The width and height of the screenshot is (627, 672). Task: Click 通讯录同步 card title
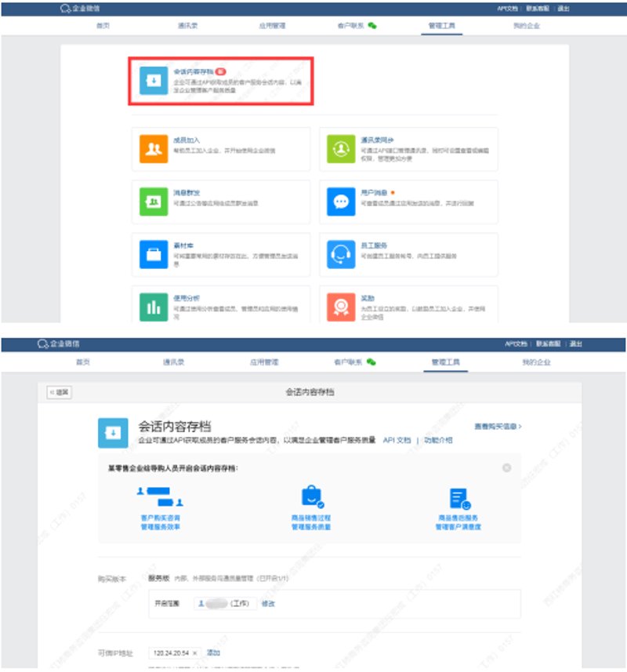point(377,140)
